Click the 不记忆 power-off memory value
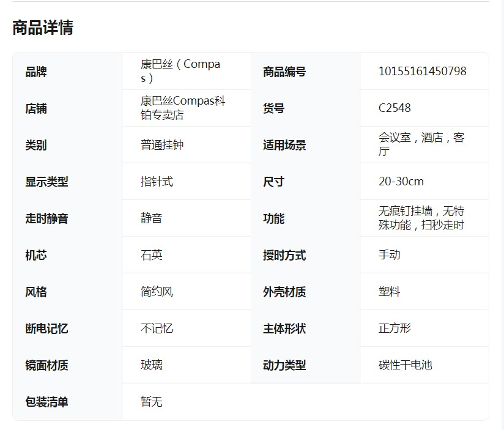The image size is (504, 430). coord(157,328)
